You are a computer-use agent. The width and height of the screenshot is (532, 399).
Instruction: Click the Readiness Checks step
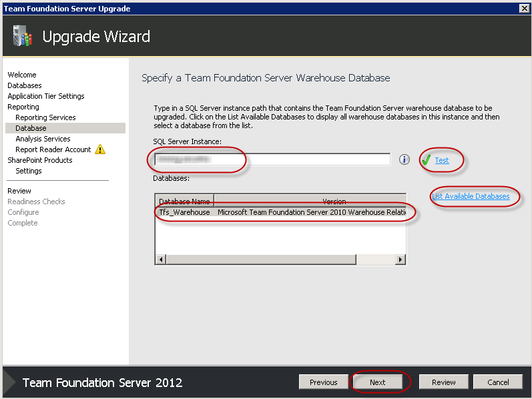point(36,202)
